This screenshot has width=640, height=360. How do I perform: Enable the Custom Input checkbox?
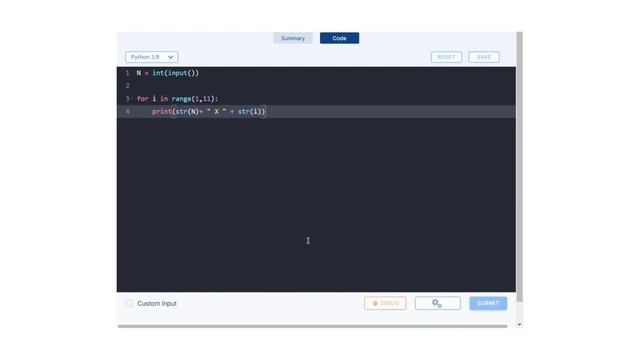click(x=129, y=303)
